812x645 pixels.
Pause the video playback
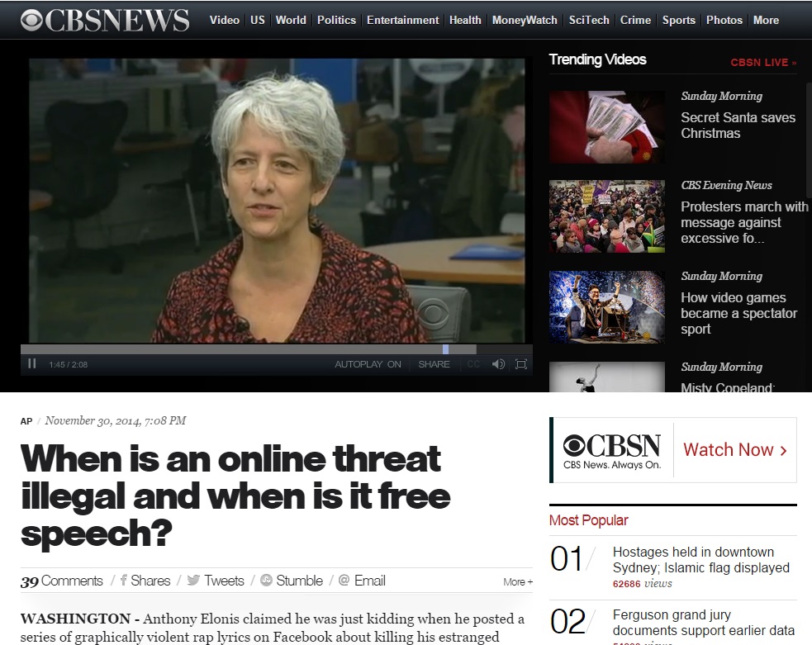(32, 364)
